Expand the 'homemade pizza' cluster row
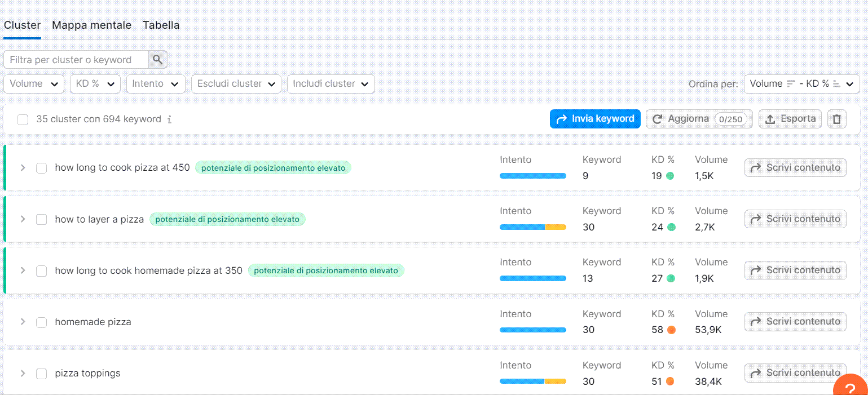 23,322
